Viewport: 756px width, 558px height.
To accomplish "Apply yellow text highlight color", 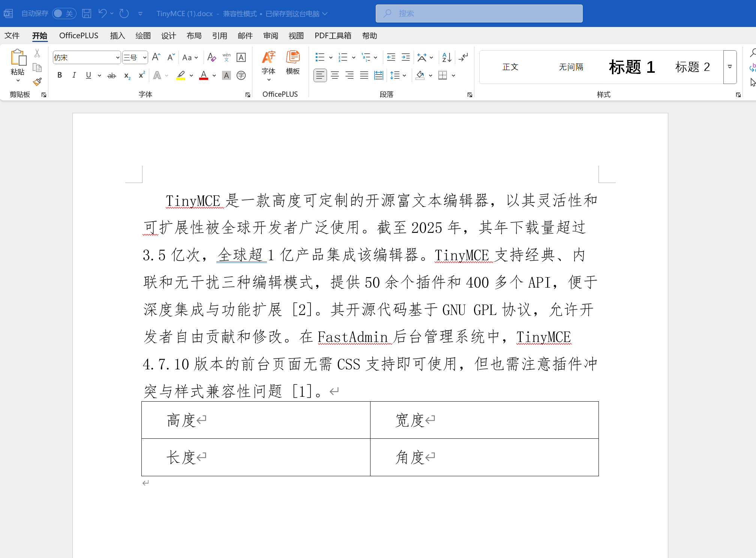I will 180,75.
